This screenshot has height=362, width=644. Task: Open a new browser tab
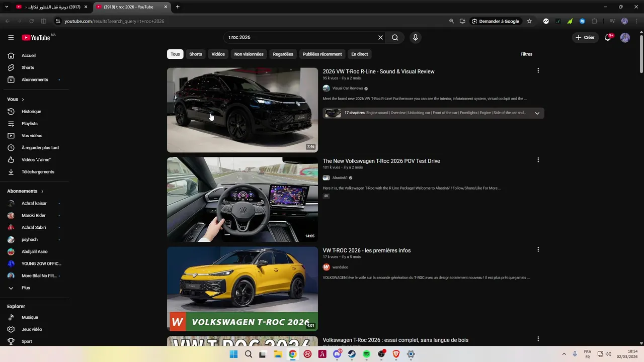coord(178,7)
